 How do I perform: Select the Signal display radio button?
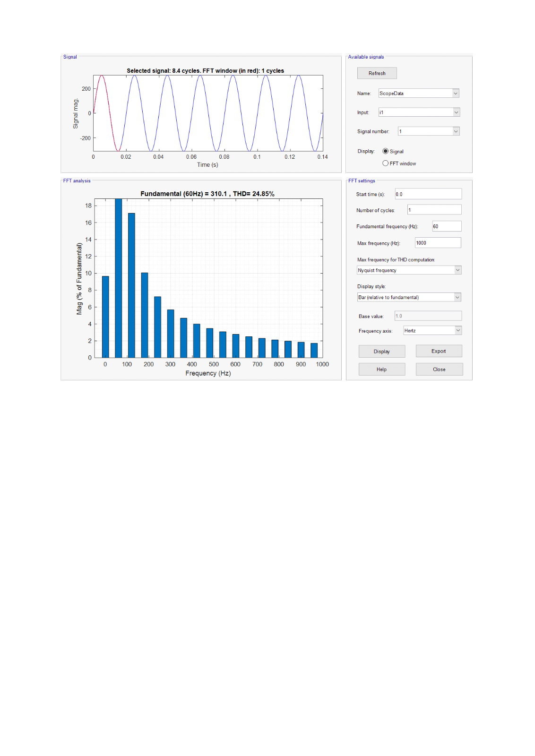(386, 151)
